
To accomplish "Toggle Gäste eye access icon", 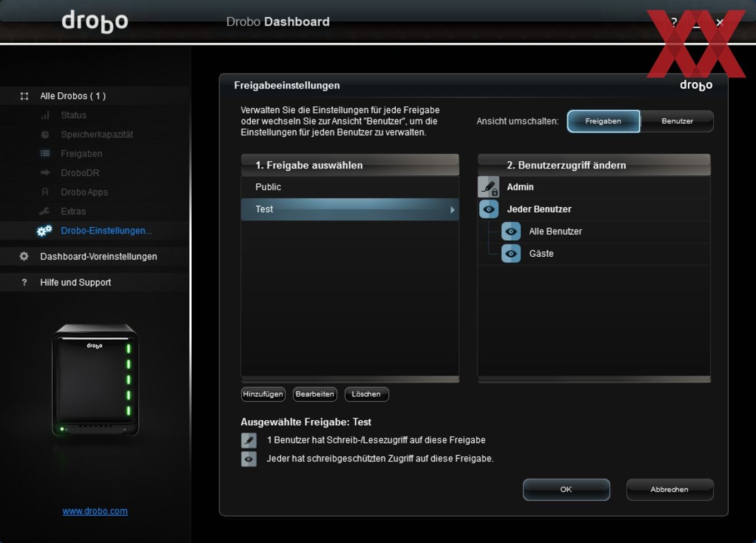I will point(511,254).
